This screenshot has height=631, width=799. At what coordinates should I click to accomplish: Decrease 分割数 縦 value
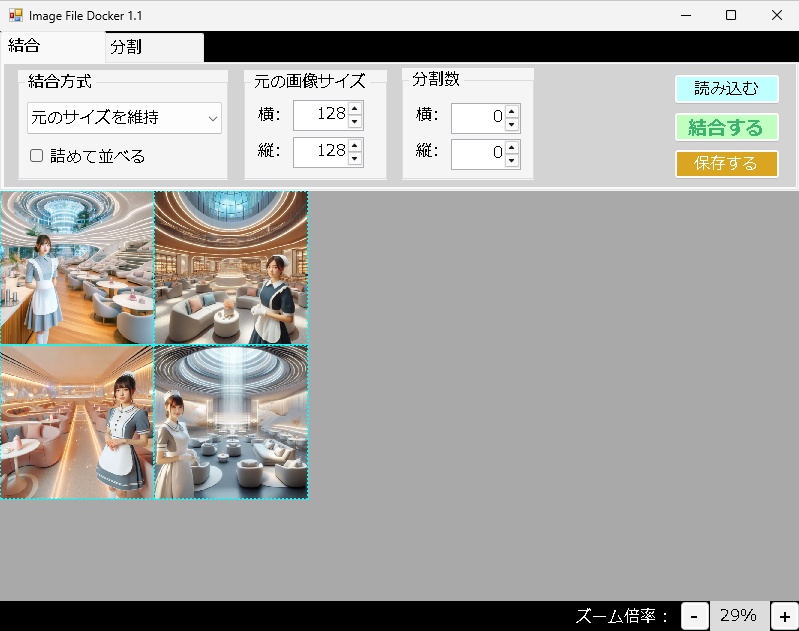coord(512,161)
